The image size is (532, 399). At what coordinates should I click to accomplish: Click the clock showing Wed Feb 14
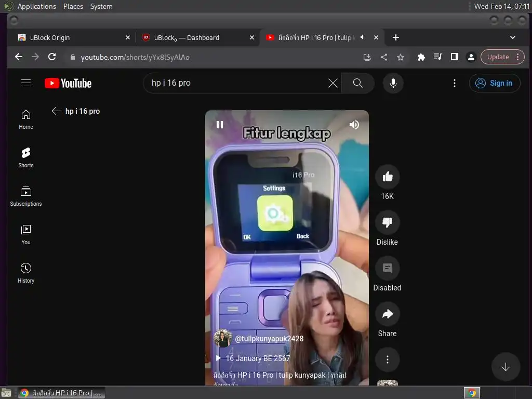501,6
